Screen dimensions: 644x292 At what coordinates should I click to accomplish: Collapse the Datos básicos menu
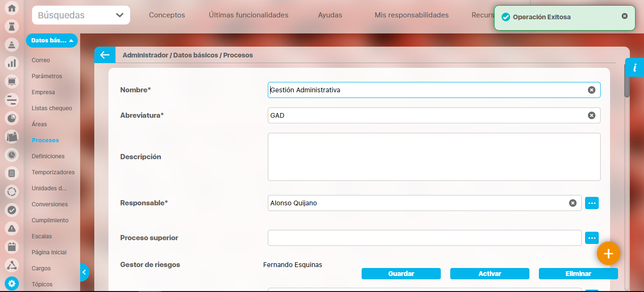pyautogui.click(x=52, y=41)
